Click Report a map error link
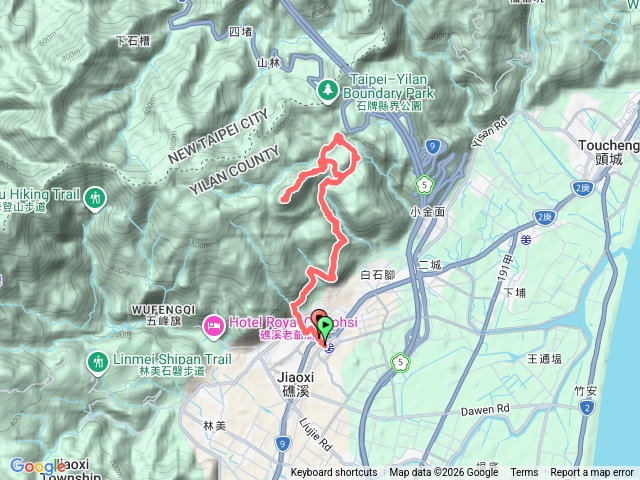This screenshot has width=640, height=480. 592,472
